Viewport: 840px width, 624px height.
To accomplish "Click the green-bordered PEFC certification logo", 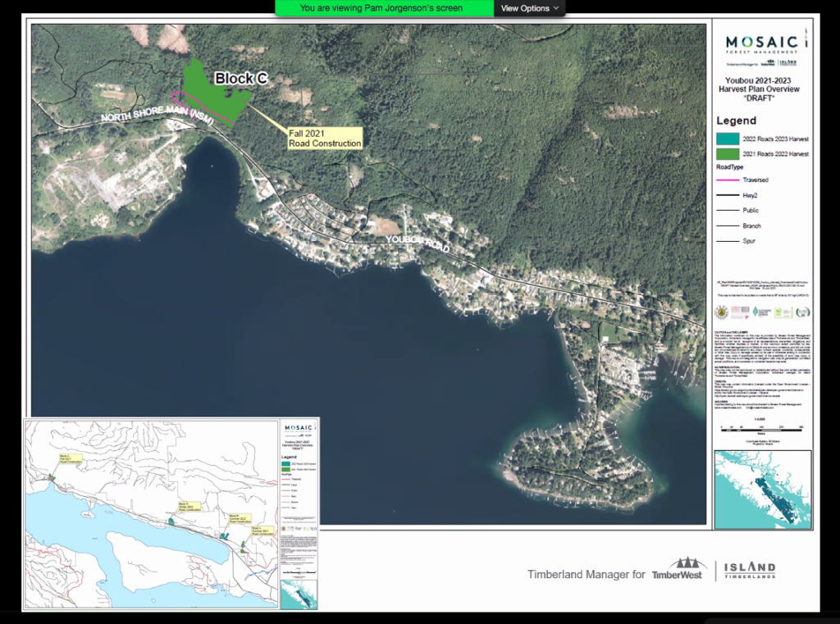I will (783, 312).
